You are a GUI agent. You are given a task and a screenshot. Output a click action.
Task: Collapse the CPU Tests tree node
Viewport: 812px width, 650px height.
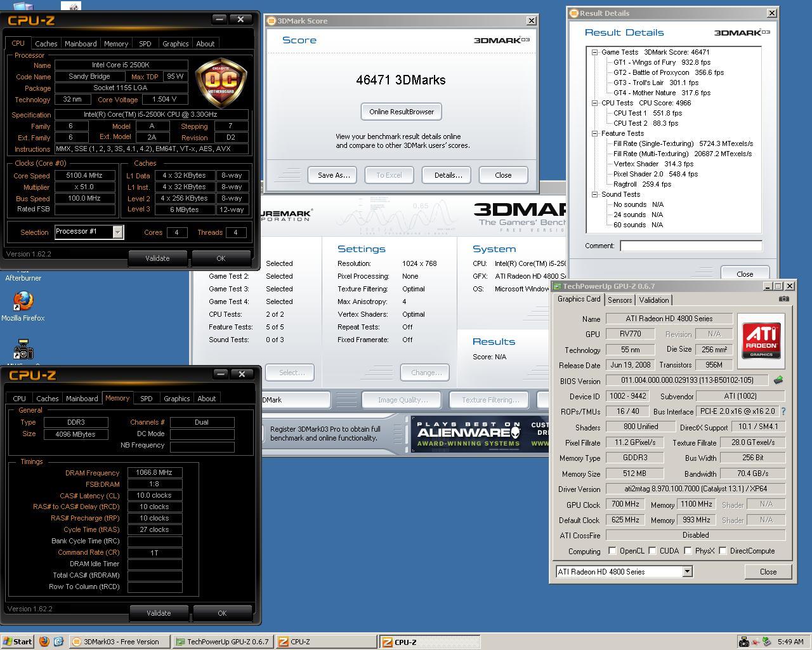click(595, 103)
